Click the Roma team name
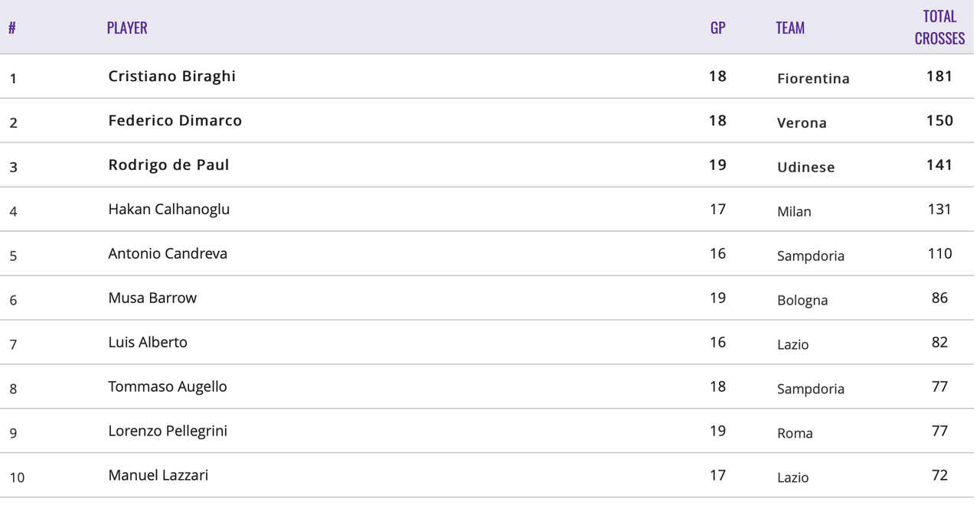Viewport: 980px width, 515px height. point(795,433)
